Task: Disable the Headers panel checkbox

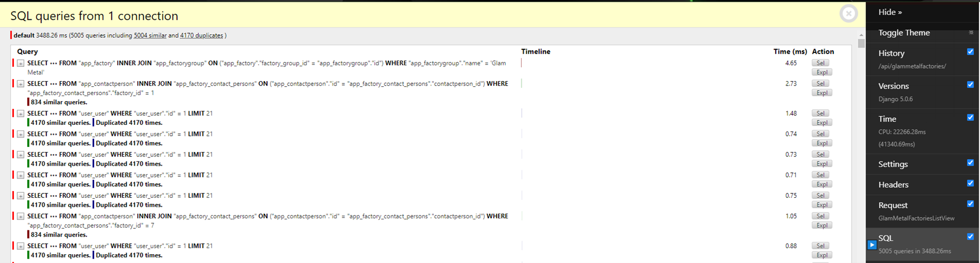Action: coord(970,183)
